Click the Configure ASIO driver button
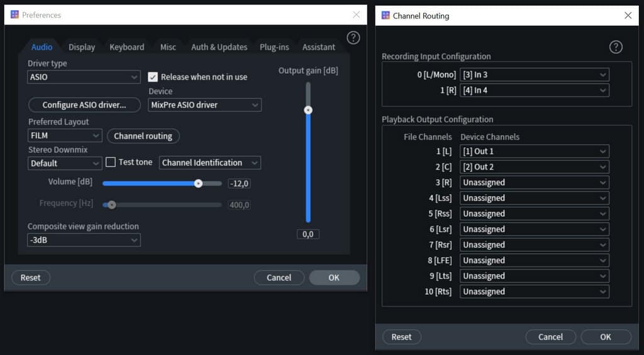This screenshot has width=644, height=355. coord(84,105)
